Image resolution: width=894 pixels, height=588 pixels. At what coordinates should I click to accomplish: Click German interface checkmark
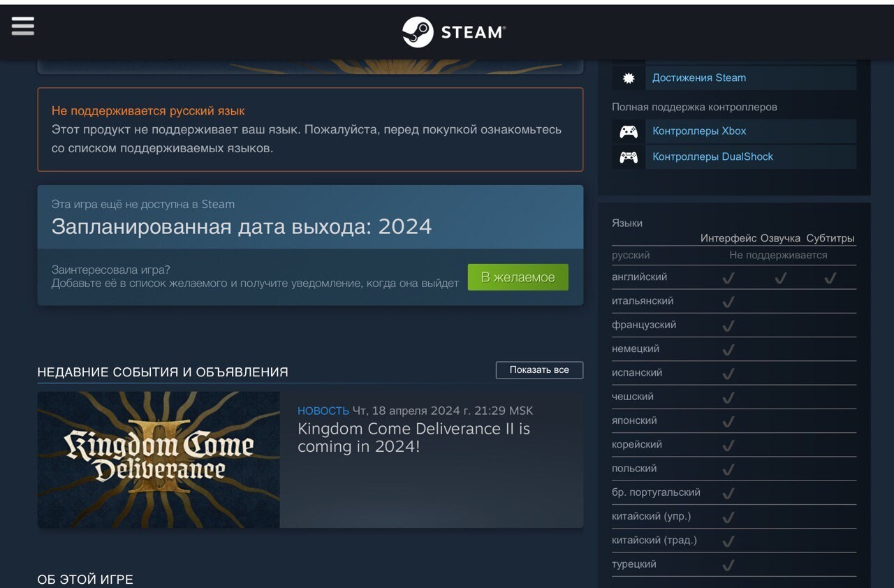pos(728,350)
